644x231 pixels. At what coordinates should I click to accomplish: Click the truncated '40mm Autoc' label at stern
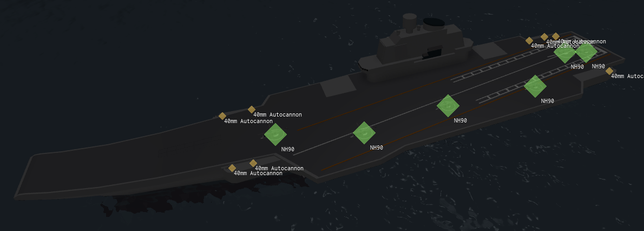(627, 76)
